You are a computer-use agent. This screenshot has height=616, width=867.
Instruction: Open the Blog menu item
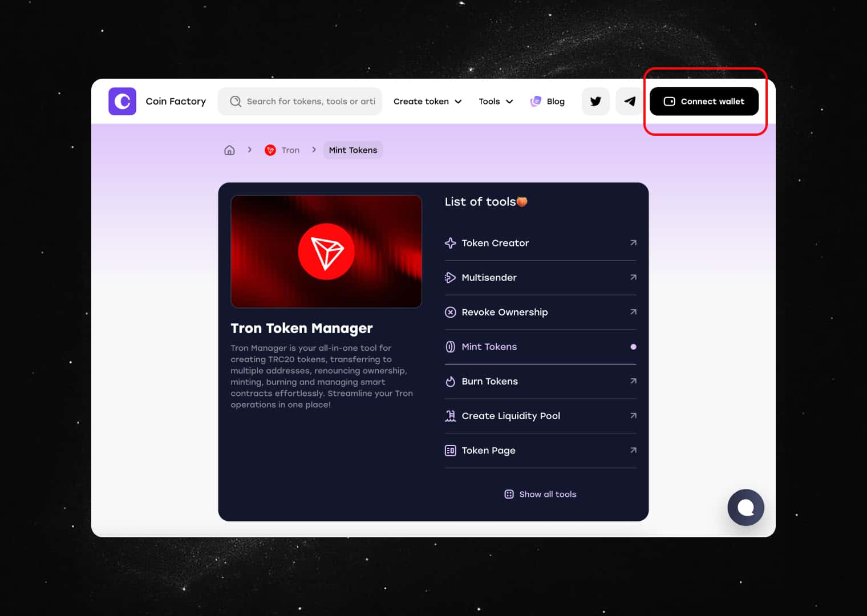548,102
